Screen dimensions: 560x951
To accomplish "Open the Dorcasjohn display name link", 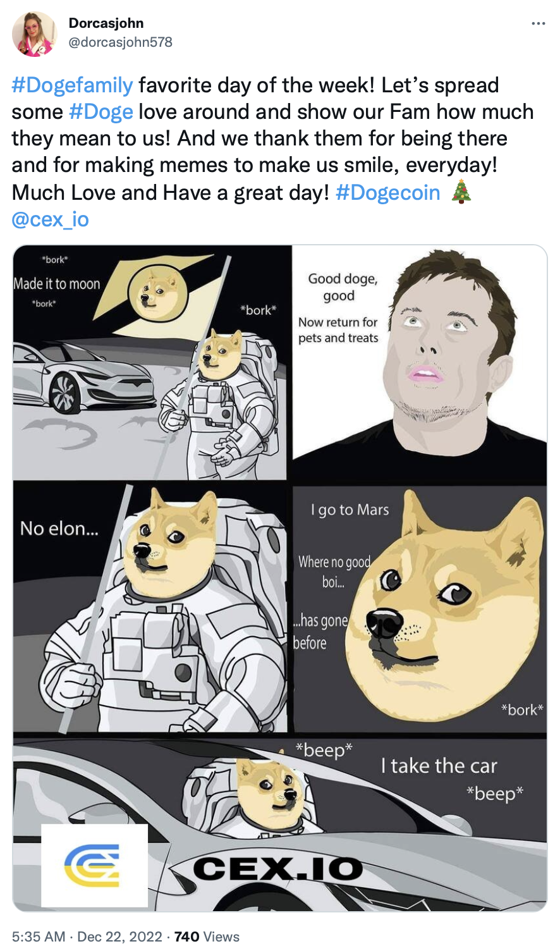I will click(106, 23).
